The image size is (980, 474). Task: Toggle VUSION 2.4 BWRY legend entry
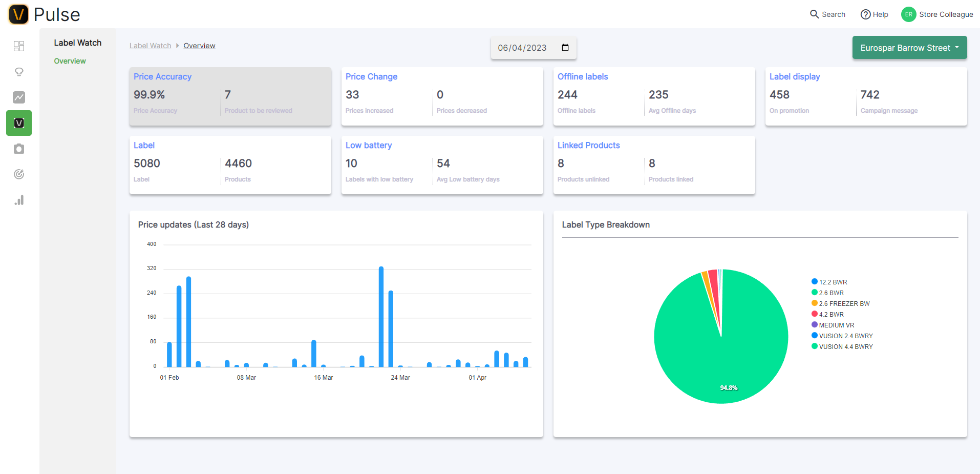[845, 336]
